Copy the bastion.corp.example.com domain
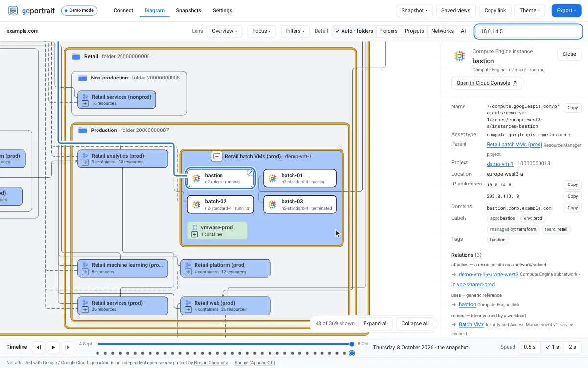 (573, 208)
